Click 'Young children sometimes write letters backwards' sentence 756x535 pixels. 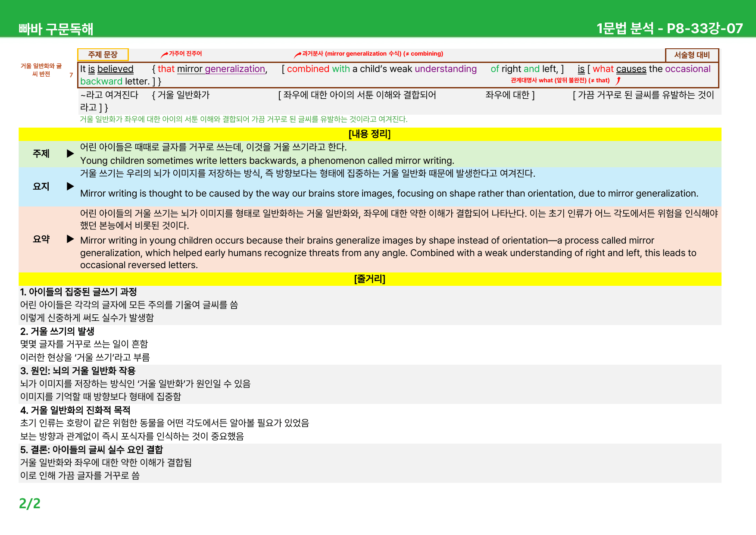click(x=267, y=161)
